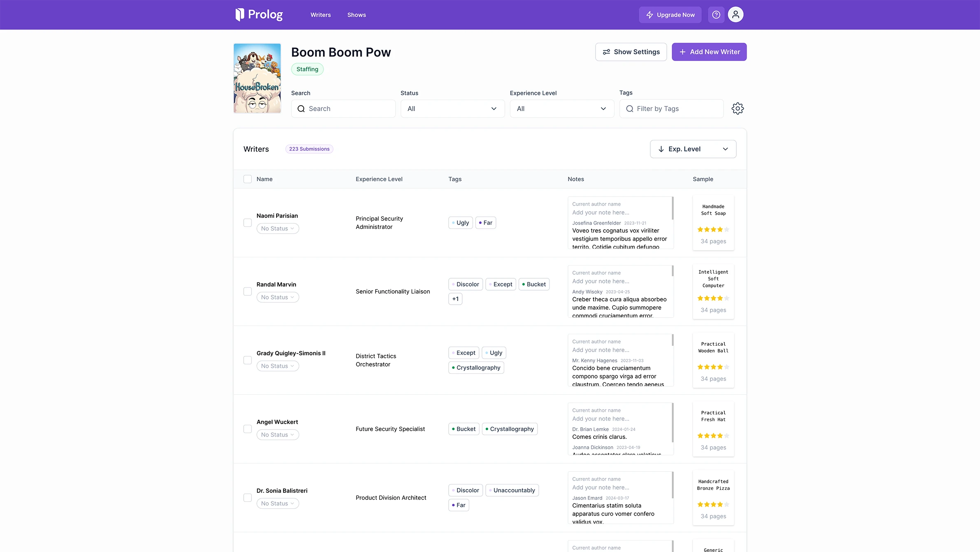The width and height of the screenshot is (980, 552).
Task: Click the Sample column header
Action: tap(703, 179)
